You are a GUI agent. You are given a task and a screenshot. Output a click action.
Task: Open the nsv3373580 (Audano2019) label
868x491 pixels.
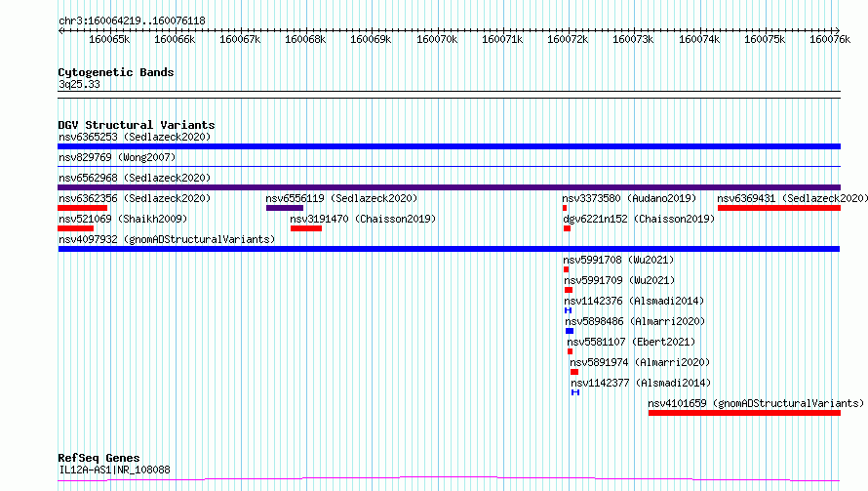point(629,198)
